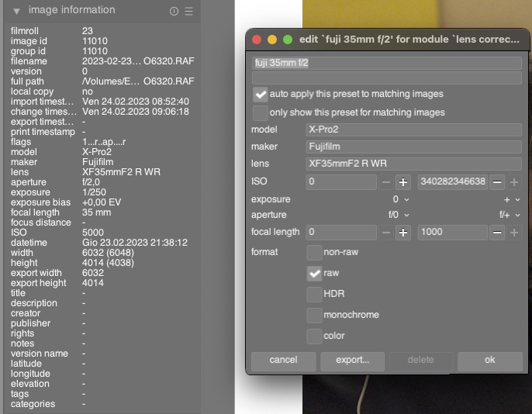The height and width of the screenshot is (414, 532).
Task: Click the empty preset description field
Action: click(386, 78)
